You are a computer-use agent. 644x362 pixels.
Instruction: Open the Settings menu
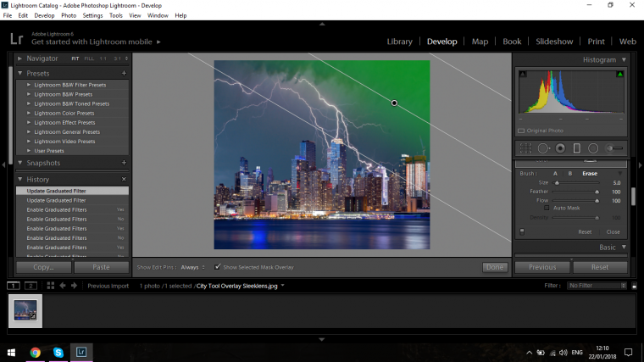pyautogui.click(x=92, y=15)
